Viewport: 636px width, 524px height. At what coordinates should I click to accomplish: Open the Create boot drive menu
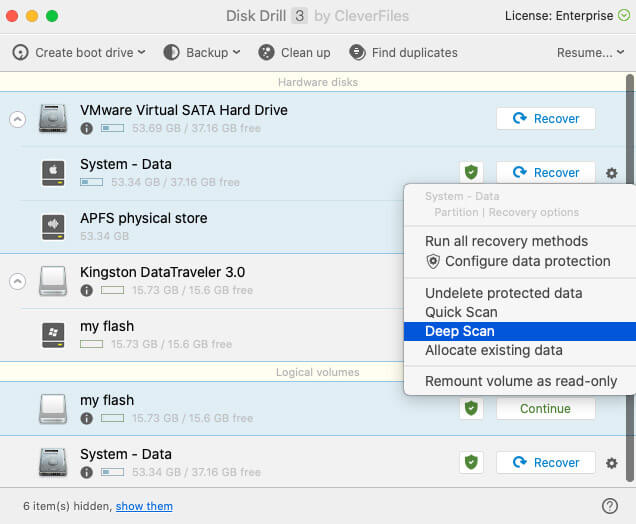tap(79, 53)
